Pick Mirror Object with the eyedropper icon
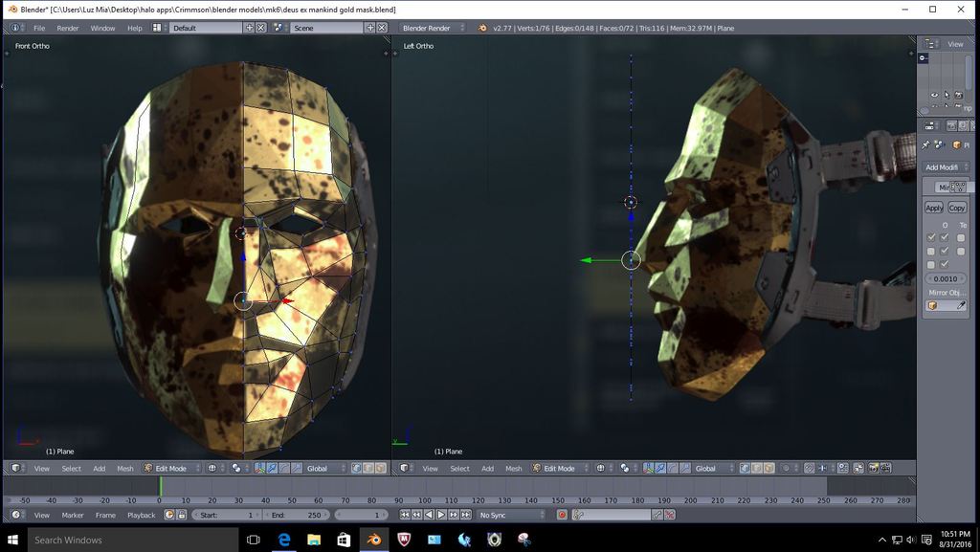 962,306
